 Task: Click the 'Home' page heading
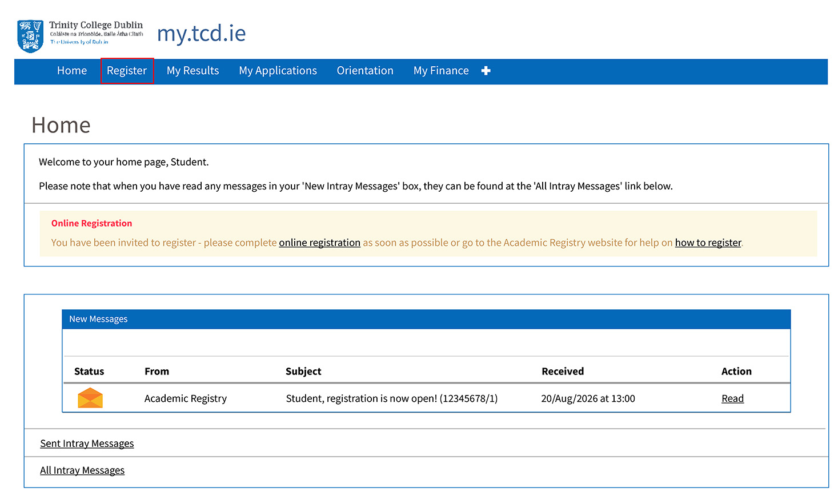click(61, 125)
